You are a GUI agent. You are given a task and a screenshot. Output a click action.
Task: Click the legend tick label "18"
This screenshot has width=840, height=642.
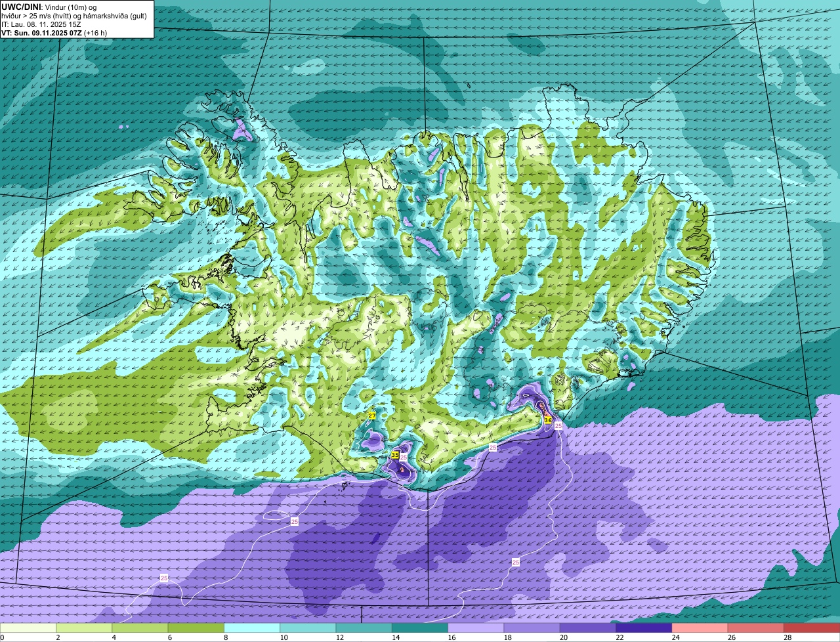coord(507,637)
